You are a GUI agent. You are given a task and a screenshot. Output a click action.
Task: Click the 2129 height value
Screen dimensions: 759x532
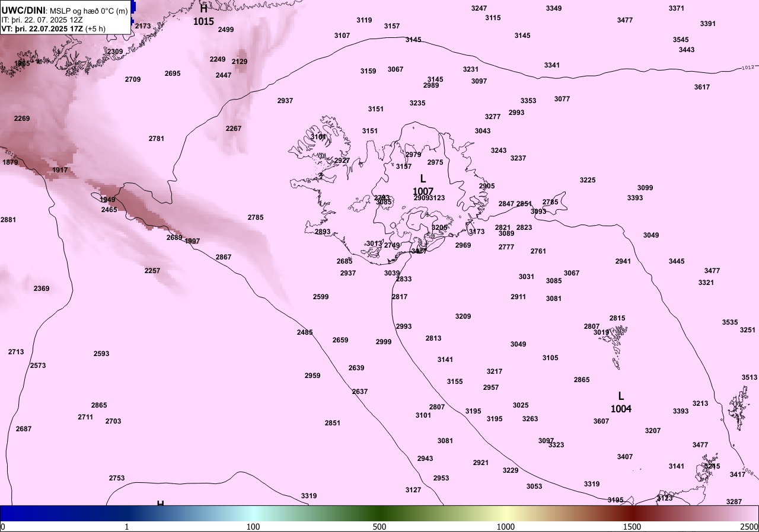240,62
